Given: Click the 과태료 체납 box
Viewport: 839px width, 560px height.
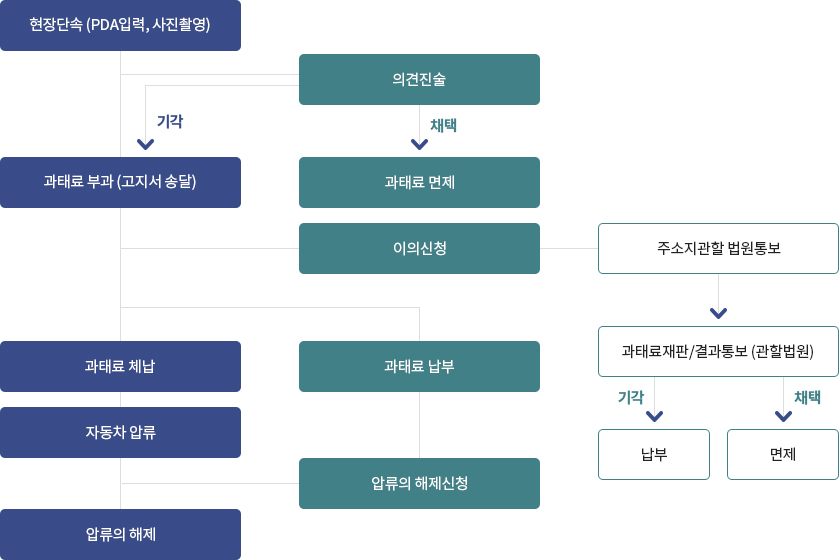Looking at the screenshot, I should tap(120, 366).
